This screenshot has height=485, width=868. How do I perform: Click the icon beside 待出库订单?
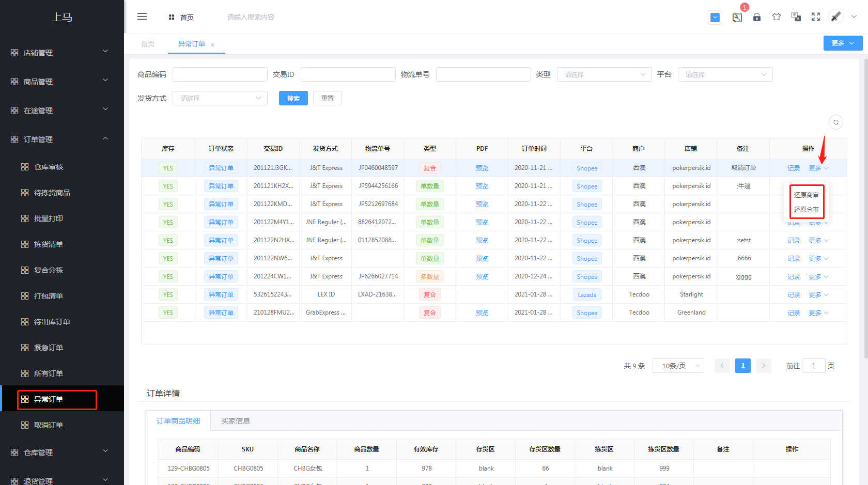pyautogui.click(x=25, y=322)
